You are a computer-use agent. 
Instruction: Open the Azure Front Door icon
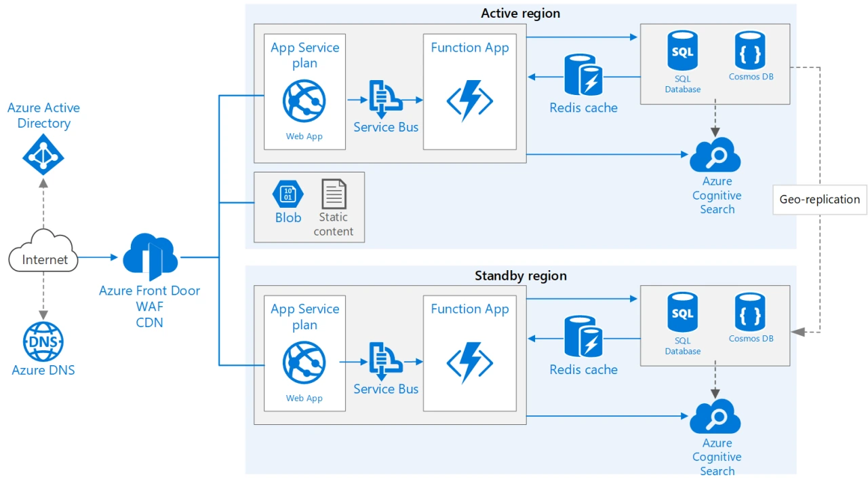click(149, 256)
